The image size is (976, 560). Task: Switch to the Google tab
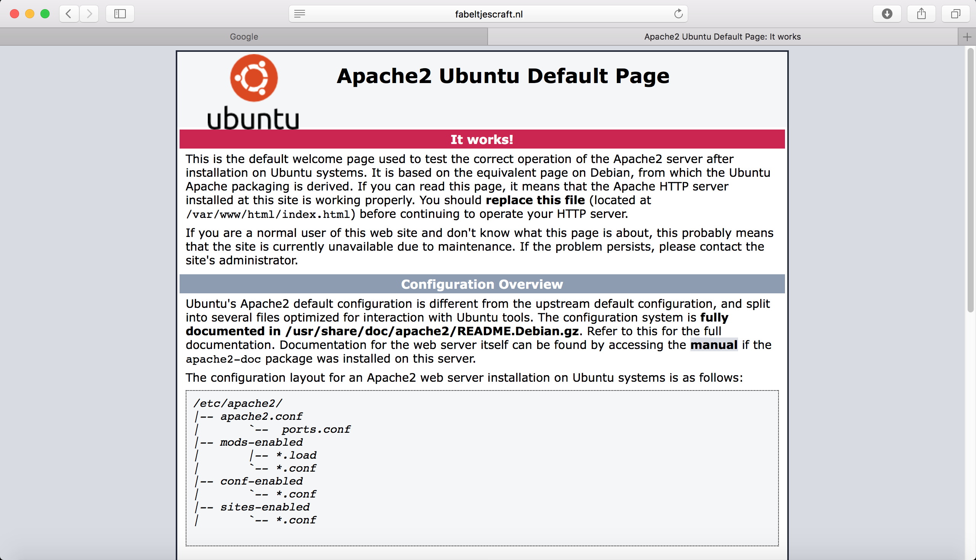[244, 37]
